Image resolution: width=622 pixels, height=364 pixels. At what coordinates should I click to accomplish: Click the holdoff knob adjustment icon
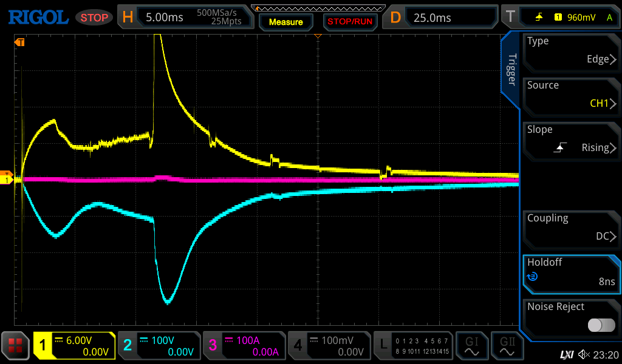[x=533, y=277]
